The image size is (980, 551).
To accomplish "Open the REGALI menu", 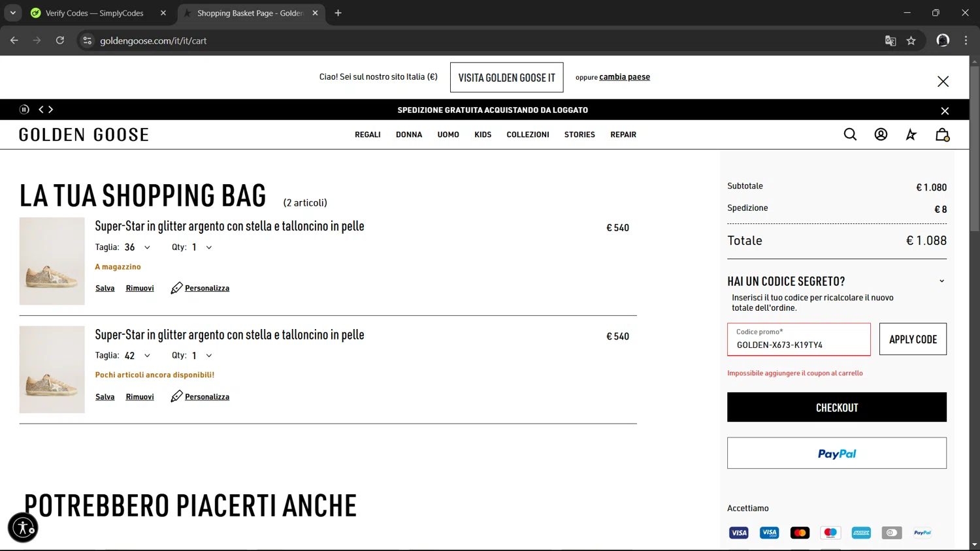I will coord(368,134).
